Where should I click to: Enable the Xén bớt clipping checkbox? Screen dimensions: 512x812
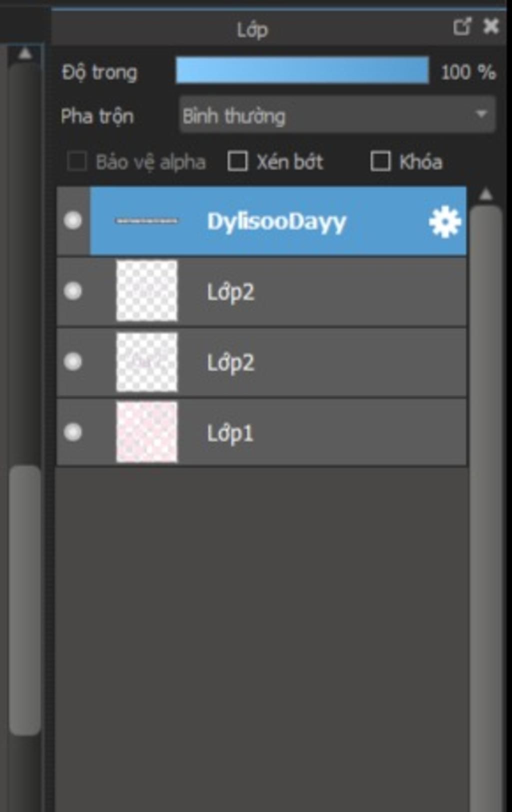pos(237,161)
